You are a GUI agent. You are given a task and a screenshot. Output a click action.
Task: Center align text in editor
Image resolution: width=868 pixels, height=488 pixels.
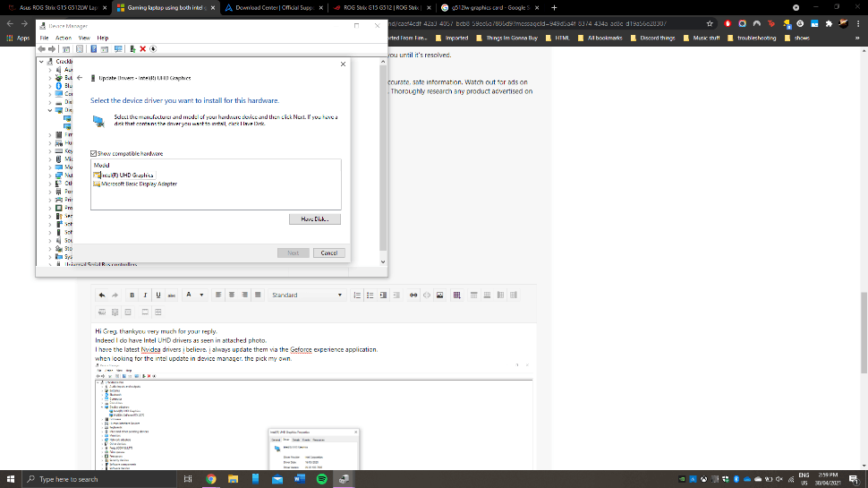coord(232,295)
